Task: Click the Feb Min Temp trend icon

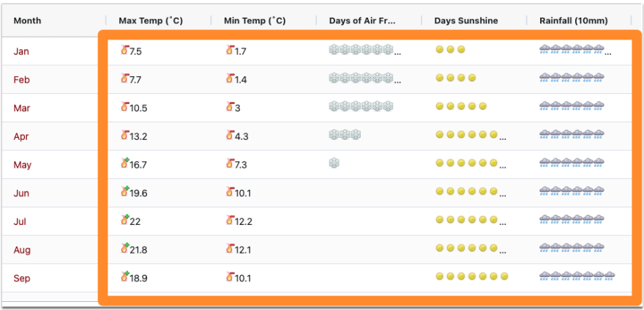Action: coord(230,78)
